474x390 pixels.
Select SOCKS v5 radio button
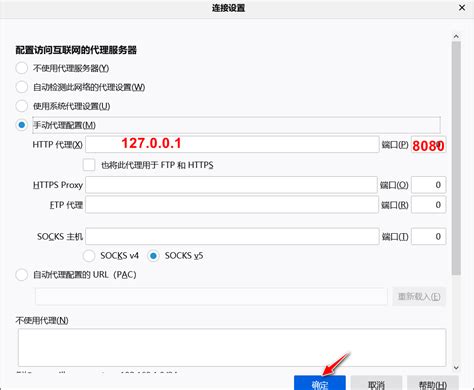153,256
